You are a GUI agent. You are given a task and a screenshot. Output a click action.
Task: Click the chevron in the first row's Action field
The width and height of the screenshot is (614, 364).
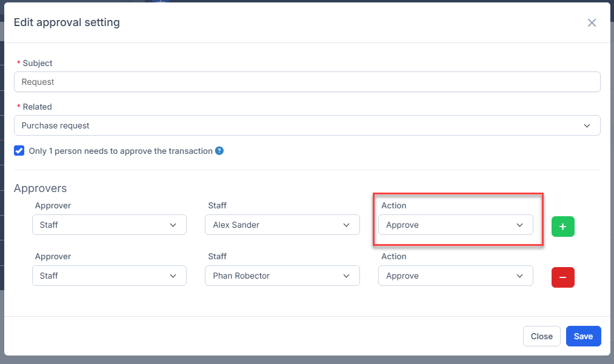pos(519,225)
